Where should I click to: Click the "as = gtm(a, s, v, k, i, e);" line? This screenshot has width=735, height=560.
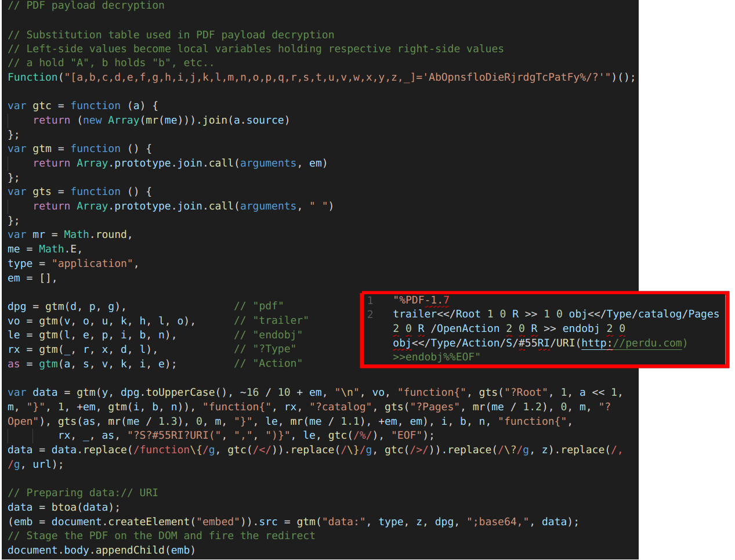(92, 364)
